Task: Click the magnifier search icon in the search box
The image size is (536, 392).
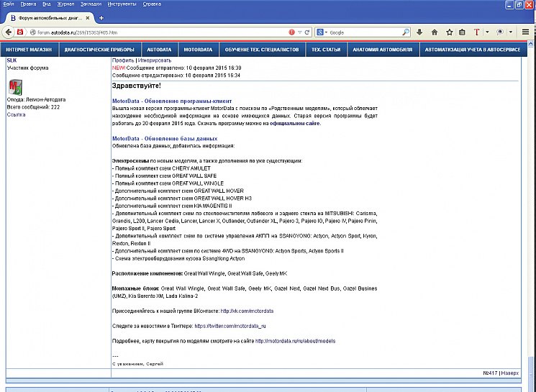Action: (406, 32)
